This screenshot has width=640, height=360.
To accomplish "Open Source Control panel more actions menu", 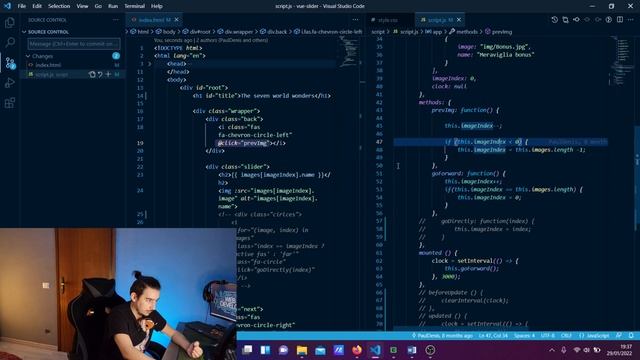I will point(116,20).
